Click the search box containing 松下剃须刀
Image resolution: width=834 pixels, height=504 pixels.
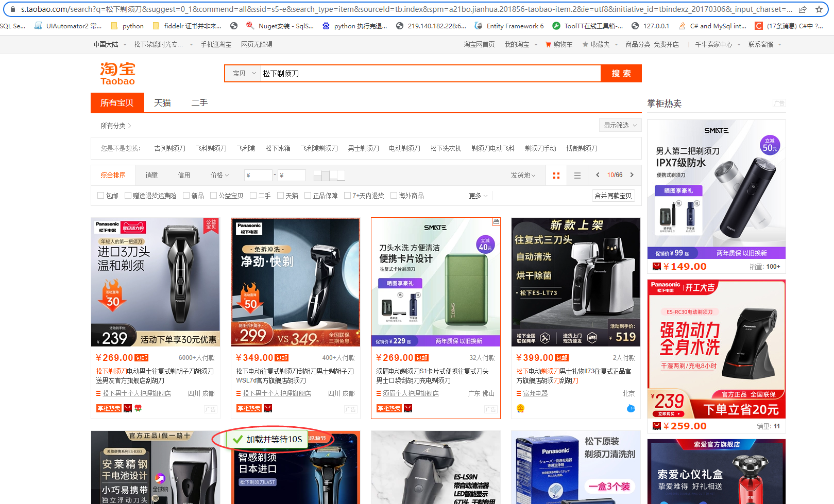(x=430, y=74)
